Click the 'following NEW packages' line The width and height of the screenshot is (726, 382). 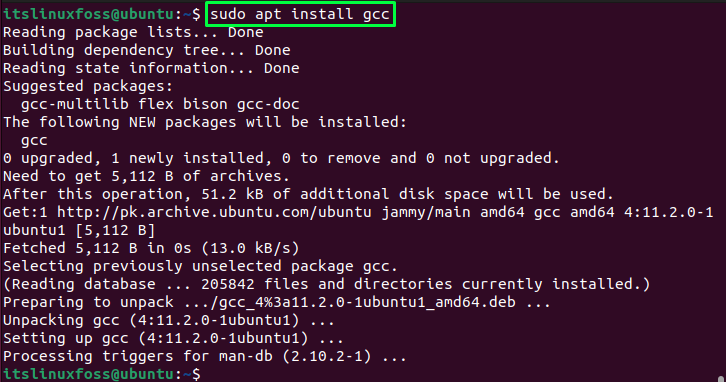pyautogui.click(x=205, y=122)
